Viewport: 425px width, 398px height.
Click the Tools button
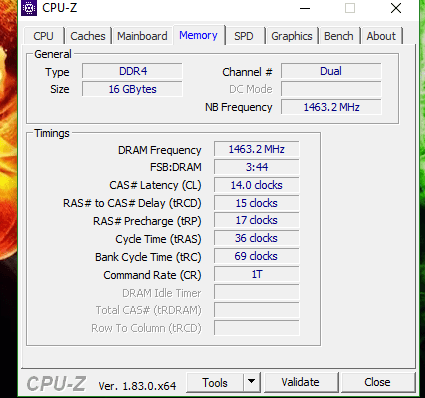click(x=215, y=382)
